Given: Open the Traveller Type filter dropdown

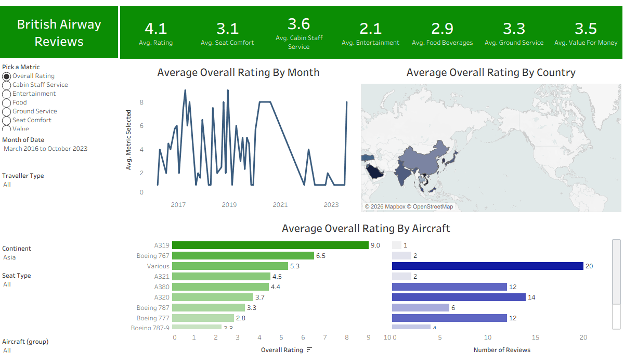Looking at the screenshot, I should [58, 185].
